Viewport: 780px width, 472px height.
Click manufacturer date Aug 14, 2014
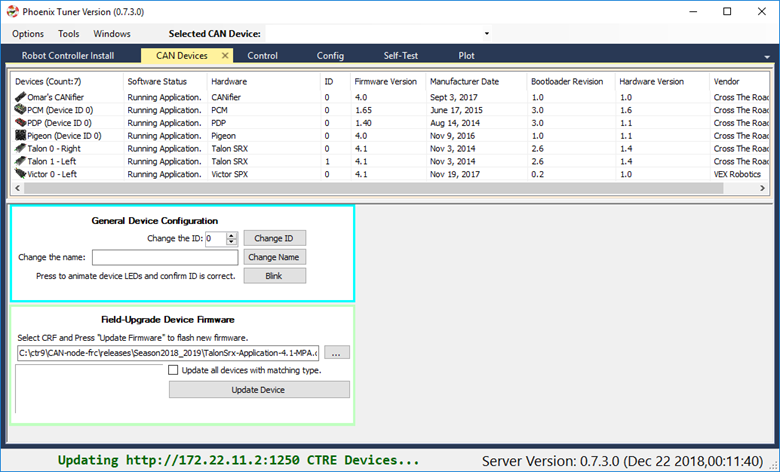(x=455, y=123)
